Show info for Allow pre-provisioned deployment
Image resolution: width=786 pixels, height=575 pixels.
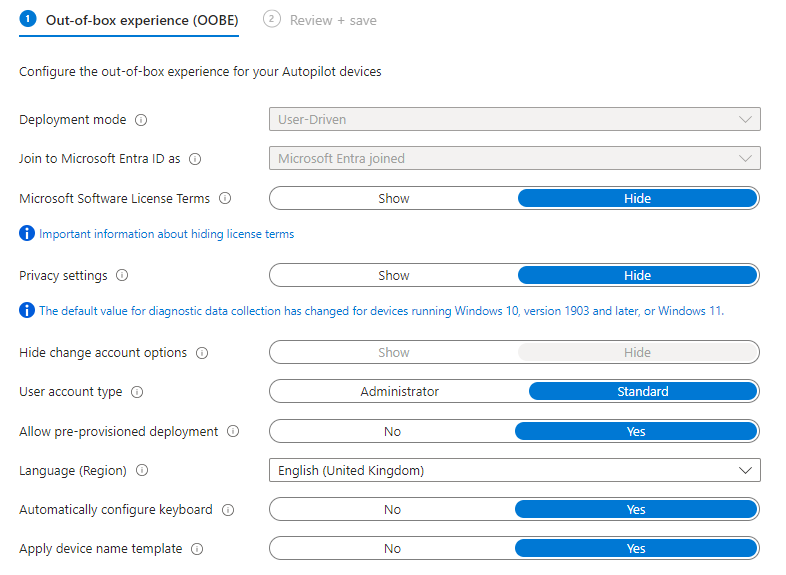point(233,431)
